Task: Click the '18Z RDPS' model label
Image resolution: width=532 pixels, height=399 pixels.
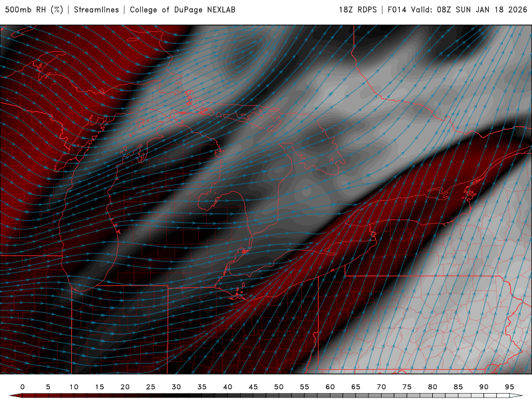Action: [358, 9]
